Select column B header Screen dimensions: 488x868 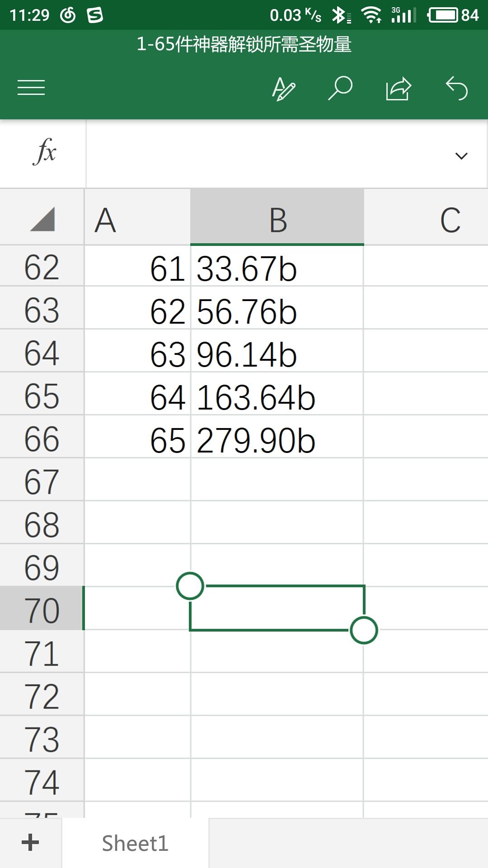277,218
